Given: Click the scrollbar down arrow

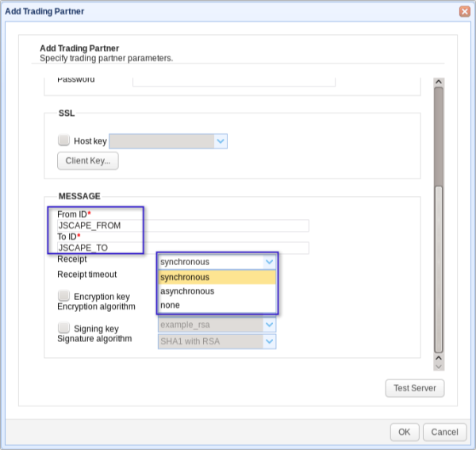Looking at the screenshot, I should click(438, 365).
